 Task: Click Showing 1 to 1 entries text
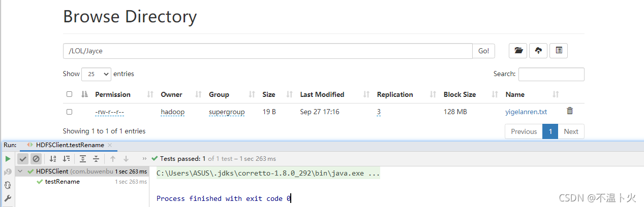(x=104, y=131)
